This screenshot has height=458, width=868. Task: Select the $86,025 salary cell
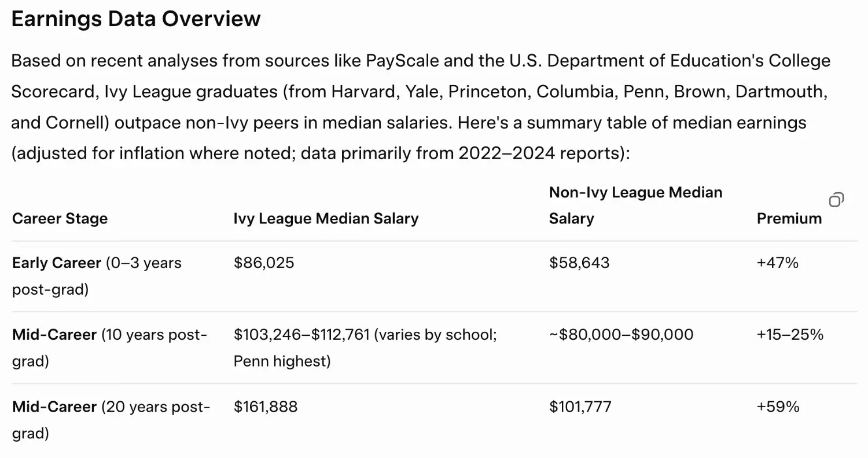(264, 263)
